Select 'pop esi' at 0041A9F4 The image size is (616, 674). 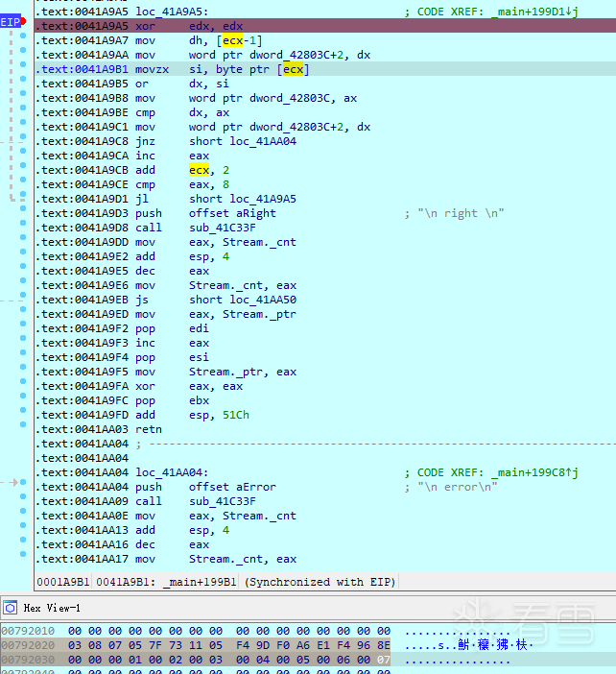click(x=173, y=357)
